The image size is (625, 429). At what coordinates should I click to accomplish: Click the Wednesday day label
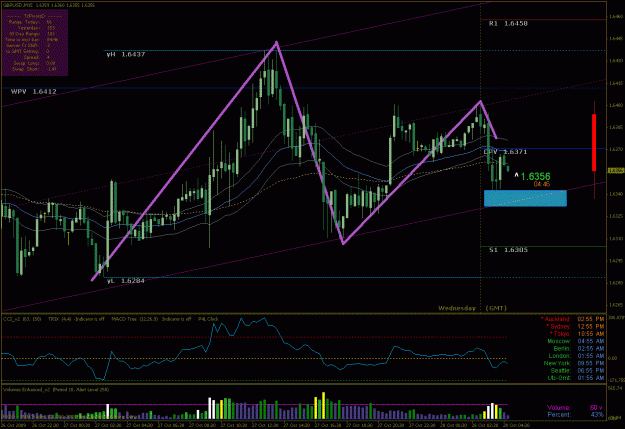coord(457,308)
